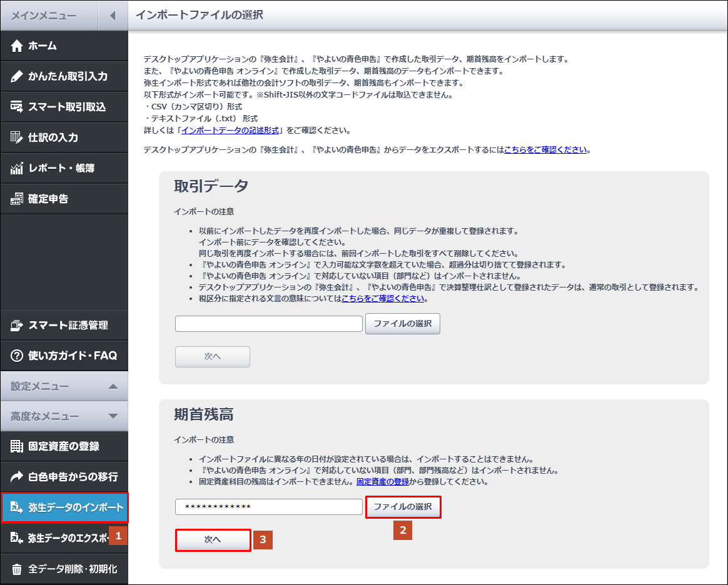Open the 使い方ガイド・FAQ menu item
Viewport: 728px width, 585px height.
[64, 356]
